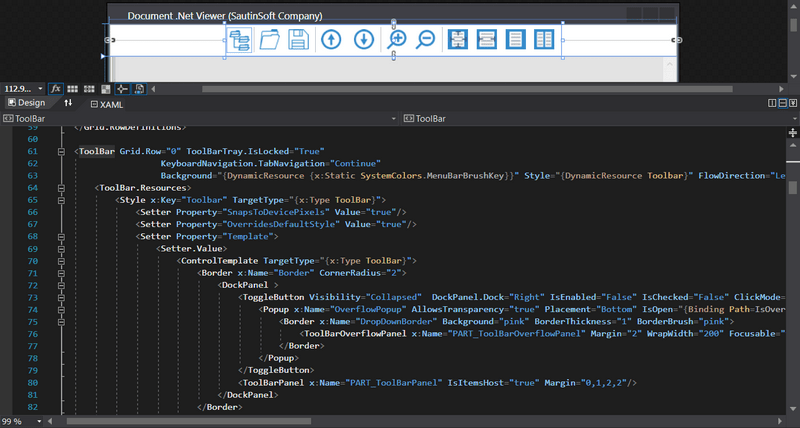Click the up arrow page navigation icon
Viewport: 800px width, 428px height.
(330, 40)
